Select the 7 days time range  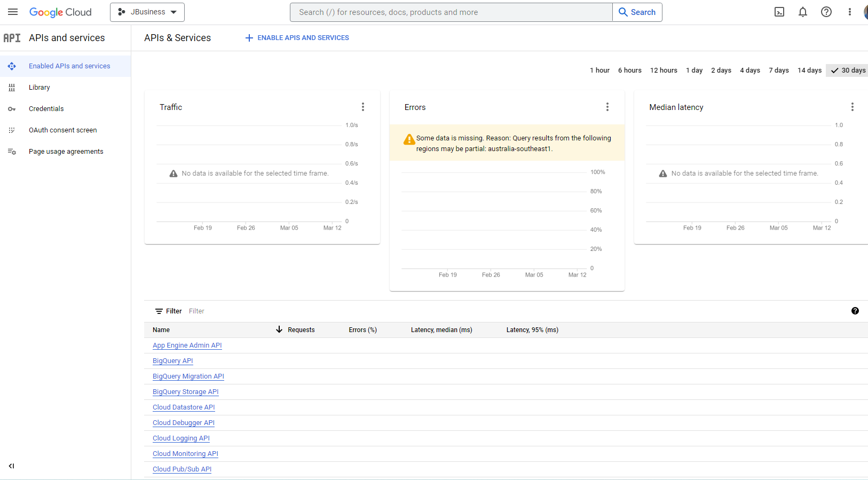(778, 70)
